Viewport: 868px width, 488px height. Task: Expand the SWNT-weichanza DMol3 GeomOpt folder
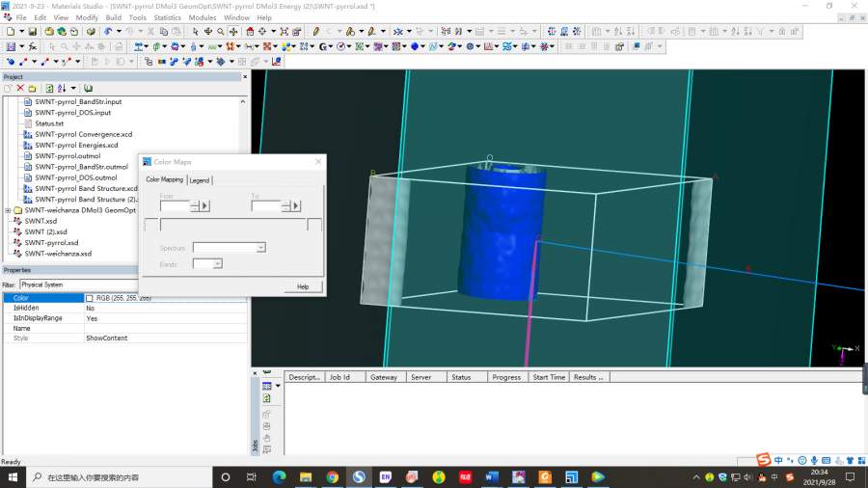click(8, 210)
